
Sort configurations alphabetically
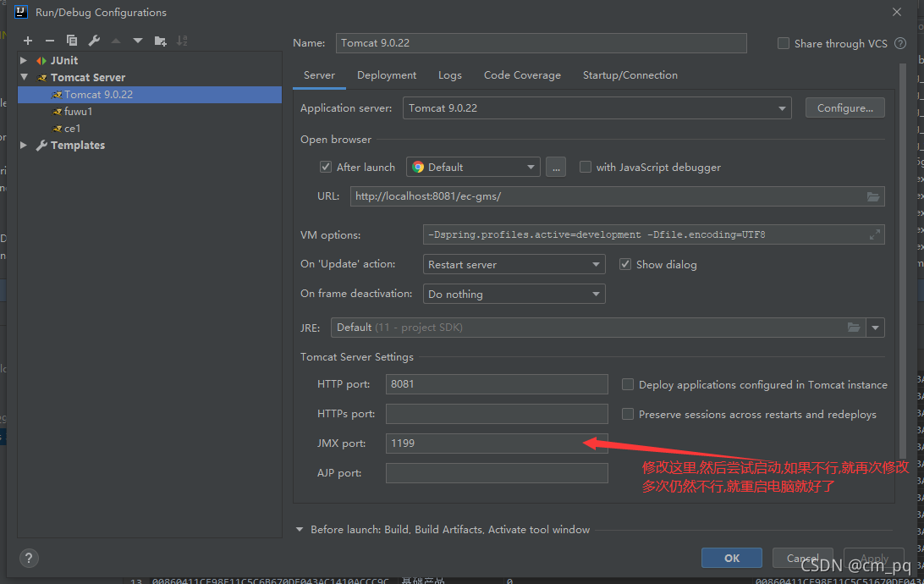pyautogui.click(x=182, y=41)
